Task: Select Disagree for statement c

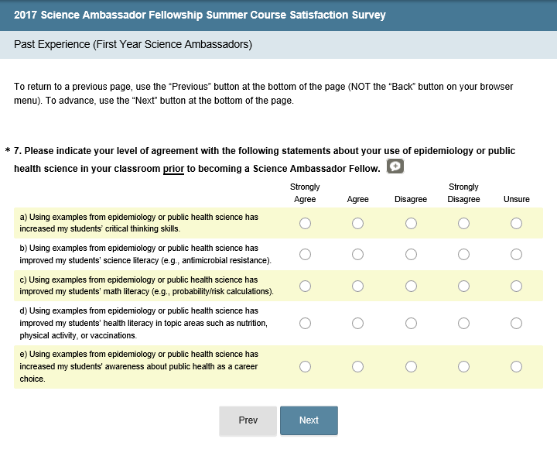Action: click(x=411, y=286)
